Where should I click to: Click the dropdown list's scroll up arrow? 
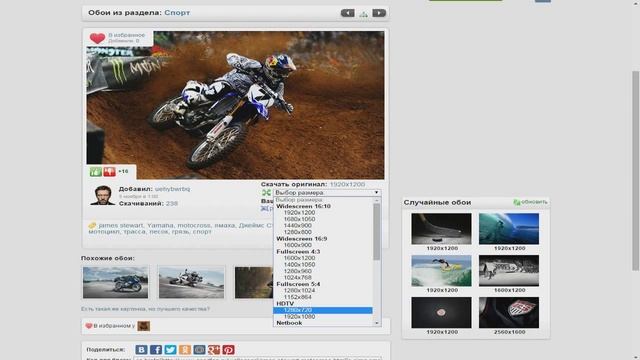pyautogui.click(x=377, y=200)
